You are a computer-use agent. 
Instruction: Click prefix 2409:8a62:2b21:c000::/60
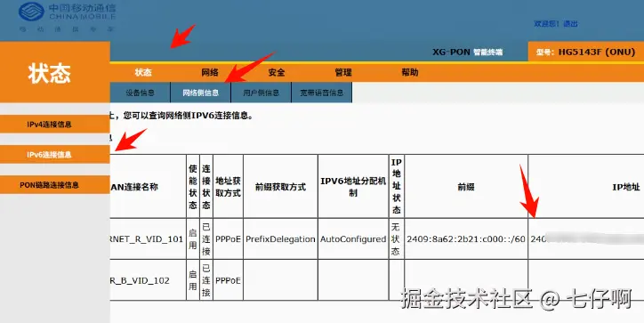tap(466, 239)
